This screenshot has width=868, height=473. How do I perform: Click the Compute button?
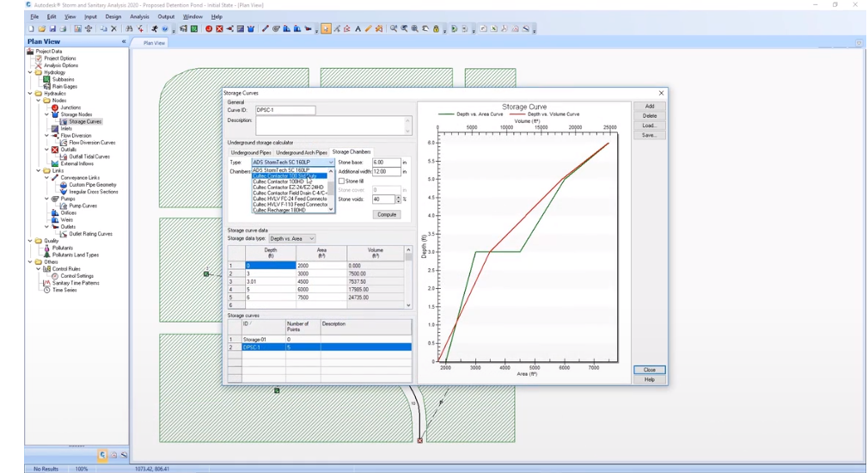click(x=387, y=214)
